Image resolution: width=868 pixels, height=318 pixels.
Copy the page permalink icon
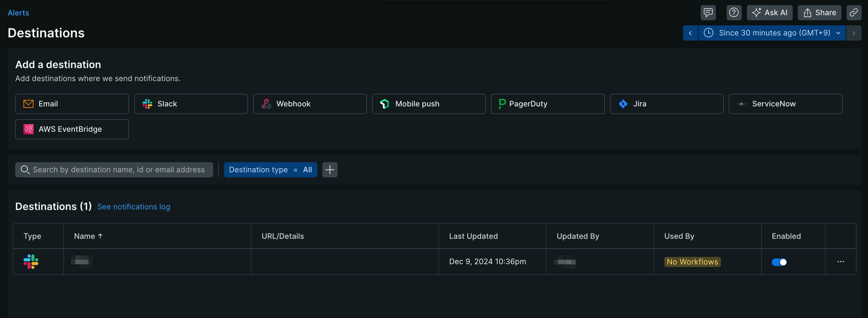coord(854,12)
